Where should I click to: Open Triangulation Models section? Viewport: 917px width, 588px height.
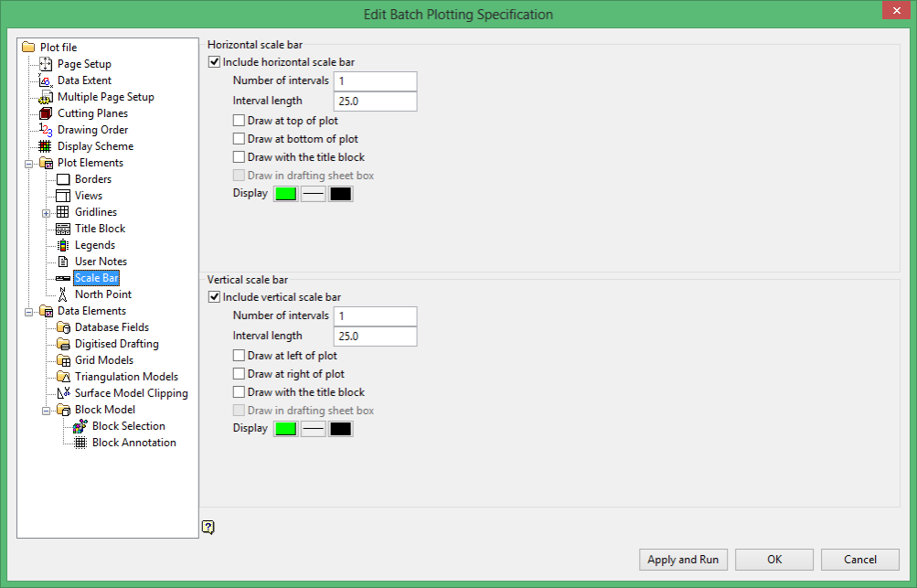tap(126, 377)
